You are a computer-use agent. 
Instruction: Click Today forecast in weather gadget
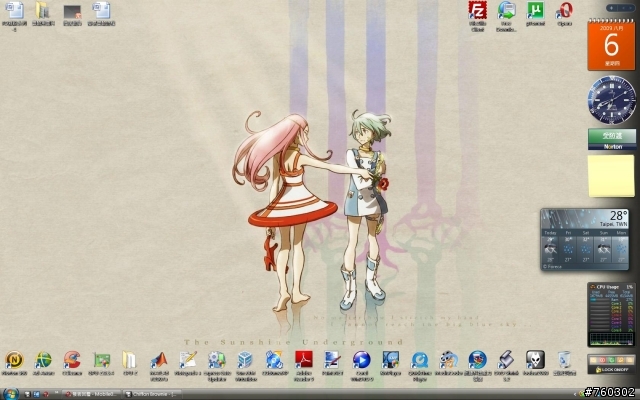[550, 247]
